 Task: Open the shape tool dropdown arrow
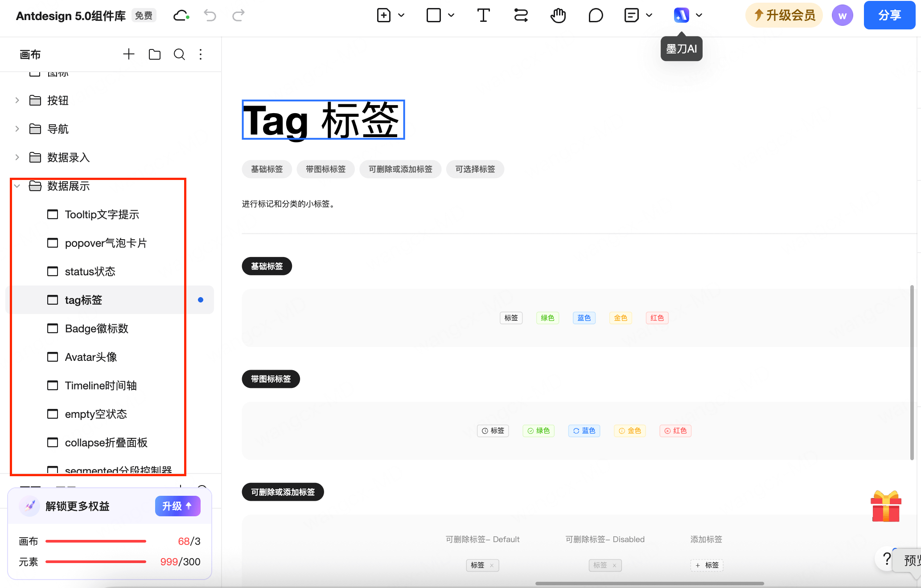pyautogui.click(x=452, y=15)
